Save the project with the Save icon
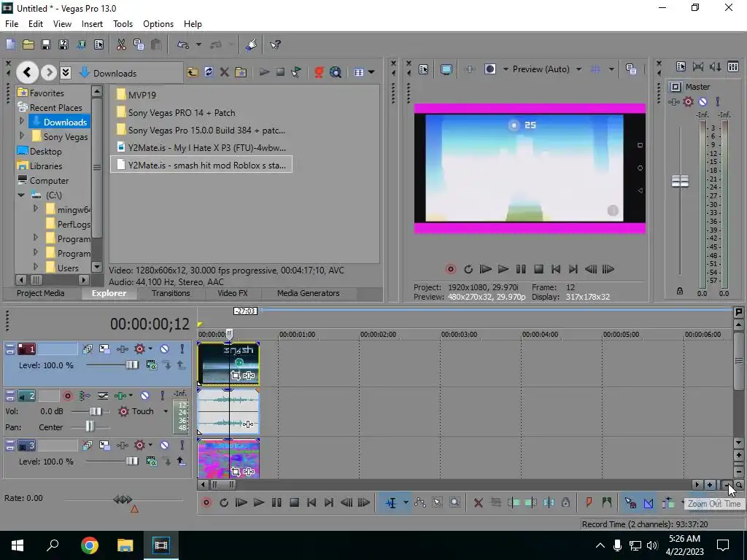 tap(46, 44)
